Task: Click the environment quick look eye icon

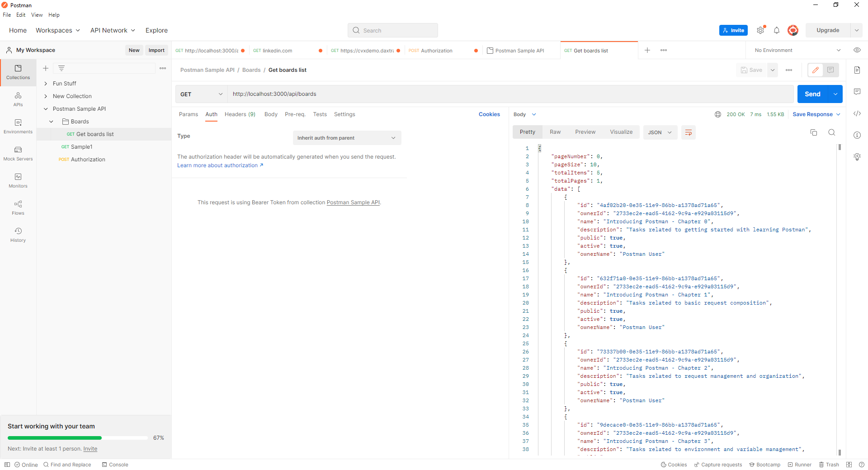Action: (857, 50)
